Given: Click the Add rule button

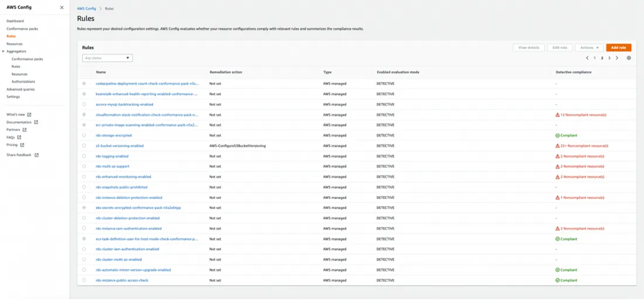Looking at the screenshot, I should point(619,47).
